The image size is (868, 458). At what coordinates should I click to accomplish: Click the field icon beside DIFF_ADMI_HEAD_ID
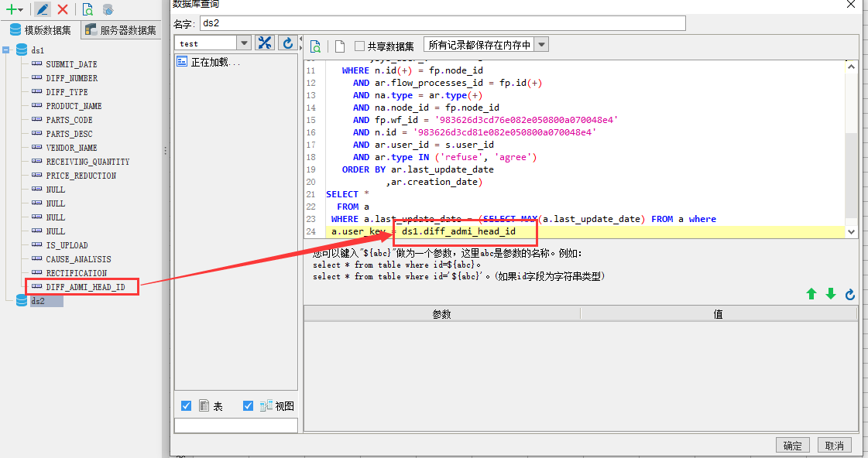tap(37, 286)
